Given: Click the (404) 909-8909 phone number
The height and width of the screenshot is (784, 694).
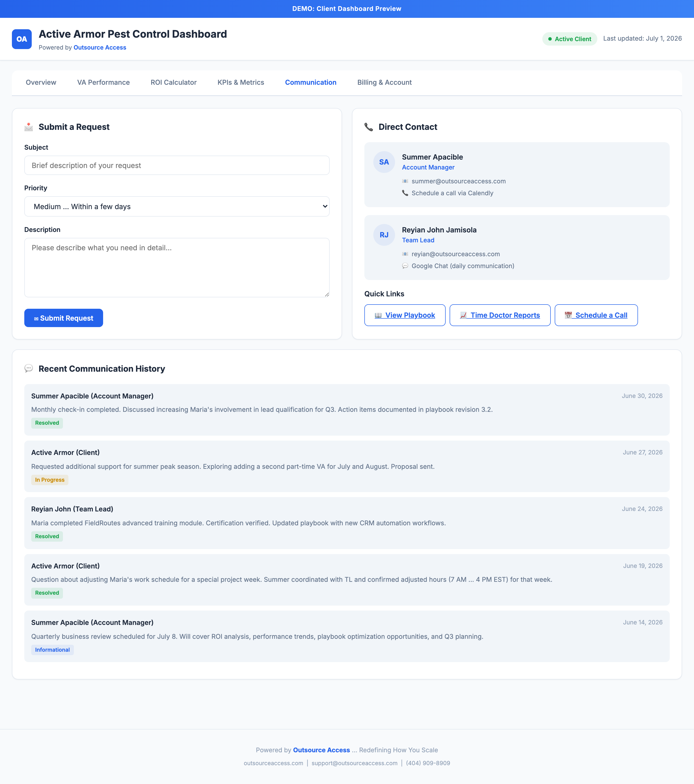Looking at the screenshot, I should coord(428,763).
